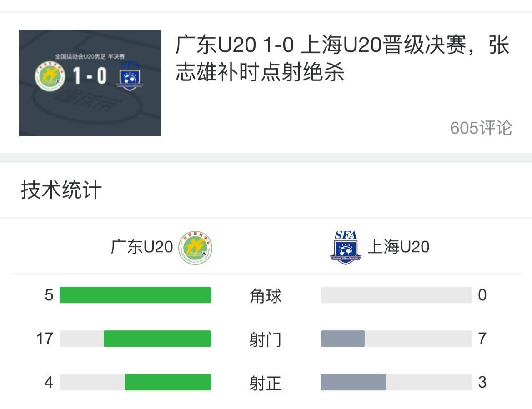Click Shanghai's gray 射正 on-target bar
532x409 pixels.
pos(353,382)
